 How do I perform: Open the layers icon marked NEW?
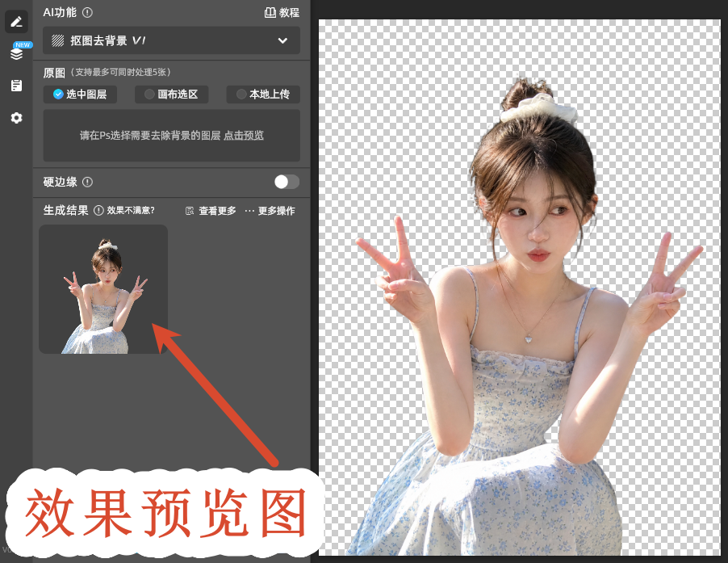16,53
